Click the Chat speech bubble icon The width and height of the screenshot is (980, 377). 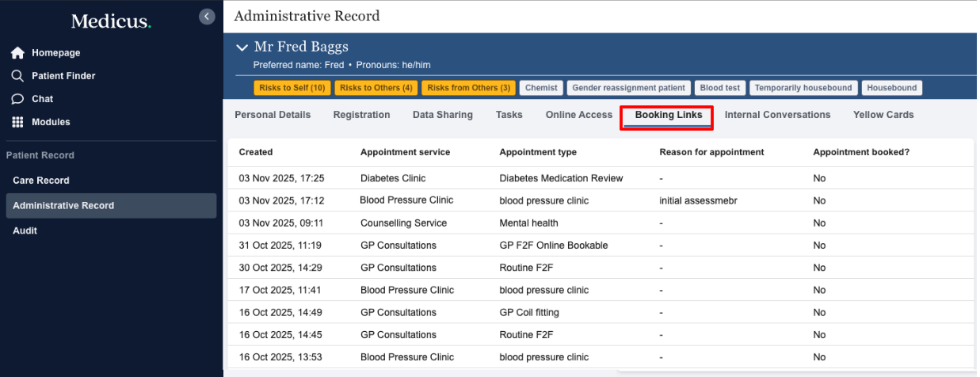(17, 99)
